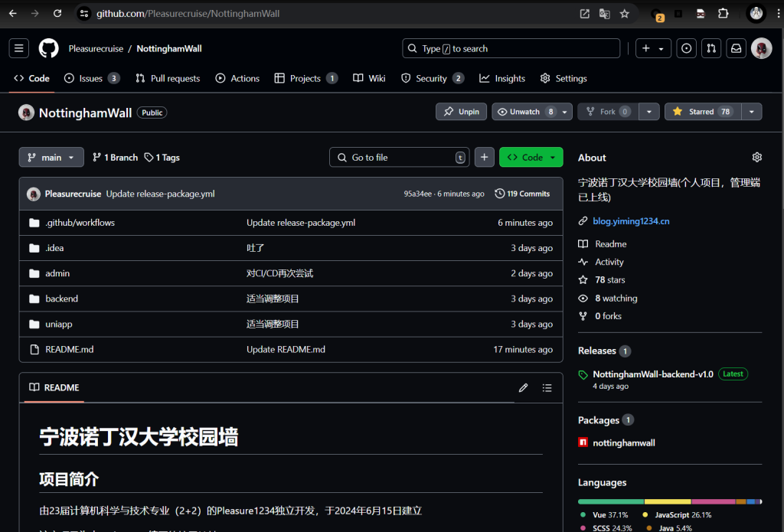
Task: Open browser extensions puzzle icon
Action: coord(723,14)
